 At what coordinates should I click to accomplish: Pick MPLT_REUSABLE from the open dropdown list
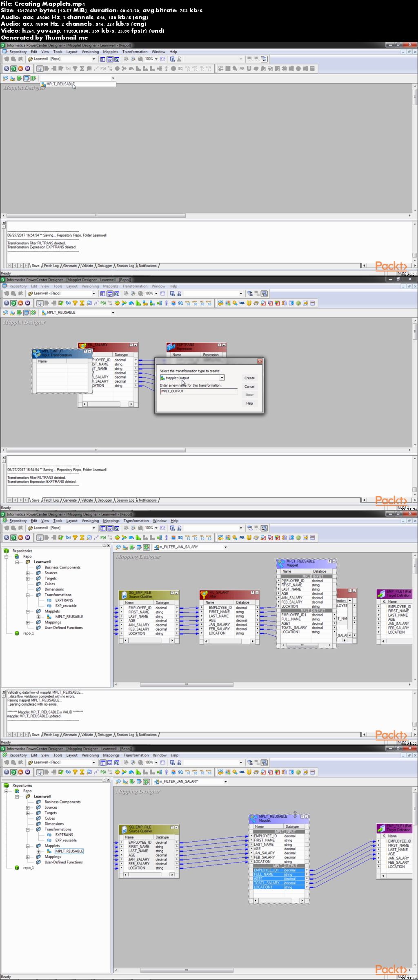tap(78, 84)
